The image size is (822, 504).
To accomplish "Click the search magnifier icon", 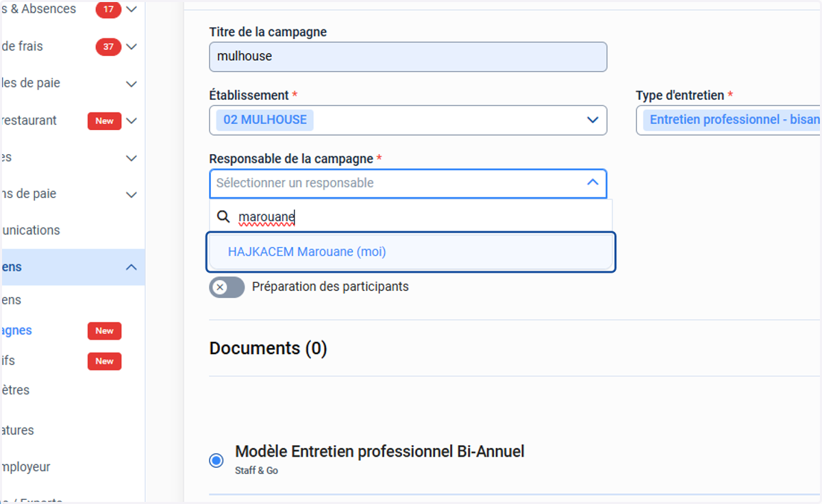I will pos(223,217).
